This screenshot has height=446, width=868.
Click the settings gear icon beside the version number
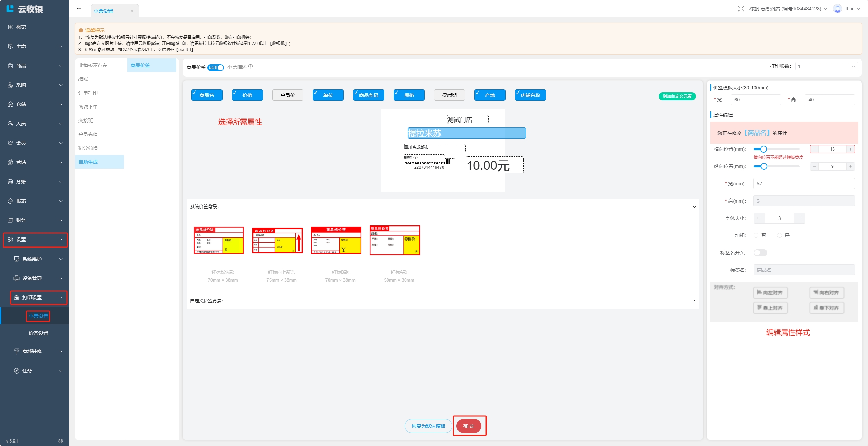(60, 441)
